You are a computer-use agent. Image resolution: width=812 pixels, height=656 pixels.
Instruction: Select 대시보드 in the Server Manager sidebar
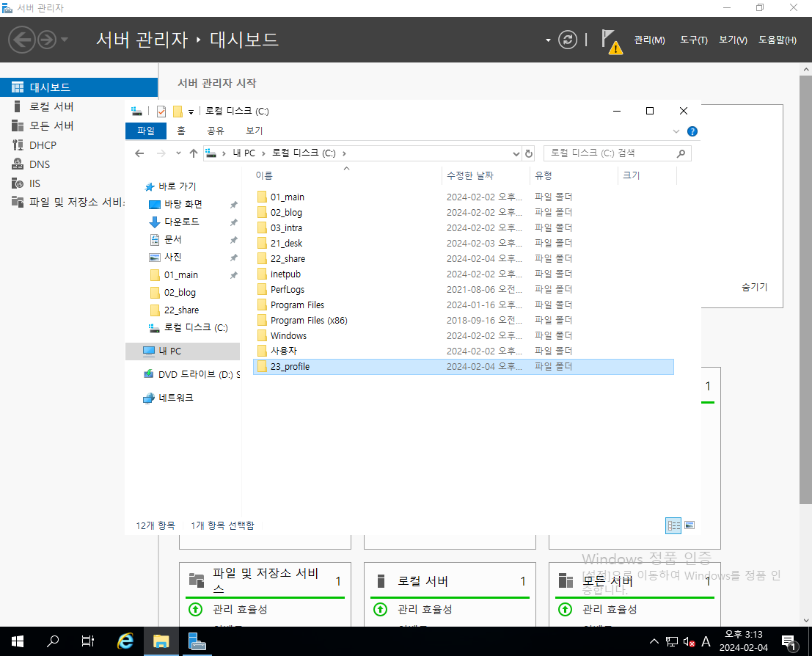(x=78, y=87)
